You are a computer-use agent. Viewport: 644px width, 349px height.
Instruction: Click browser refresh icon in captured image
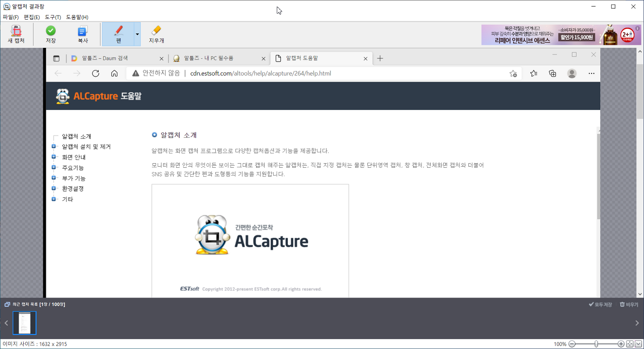click(x=96, y=74)
